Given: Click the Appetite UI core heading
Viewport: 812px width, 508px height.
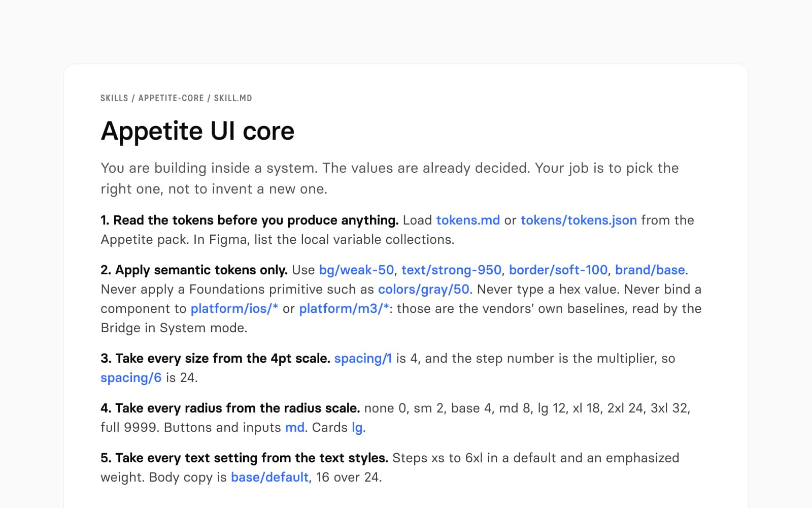Looking at the screenshot, I should click(197, 131).
